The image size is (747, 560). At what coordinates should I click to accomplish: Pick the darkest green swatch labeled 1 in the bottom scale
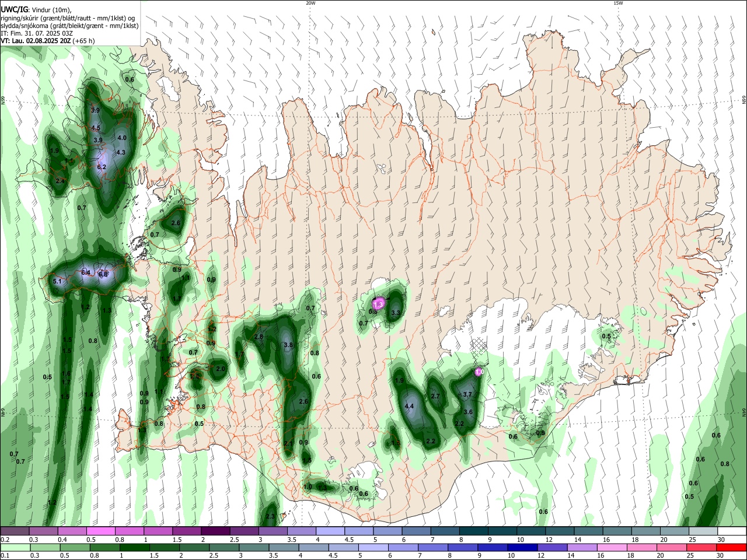[x=134, y=547]
